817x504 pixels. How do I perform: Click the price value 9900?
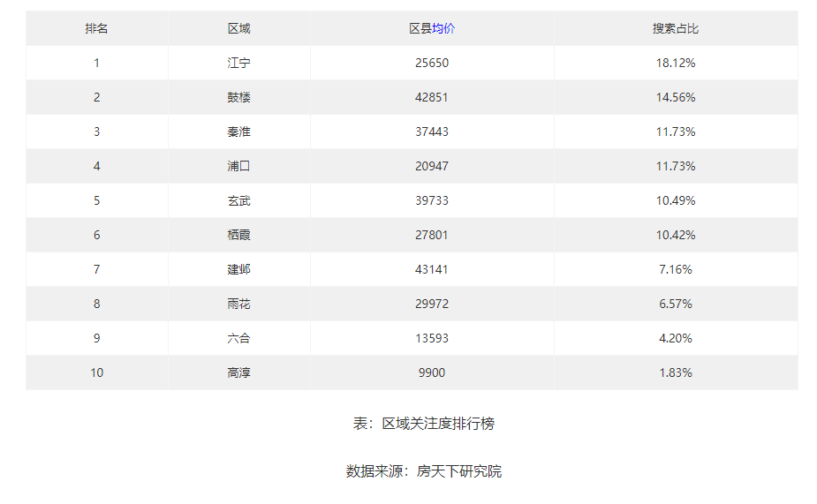[432, 372]
